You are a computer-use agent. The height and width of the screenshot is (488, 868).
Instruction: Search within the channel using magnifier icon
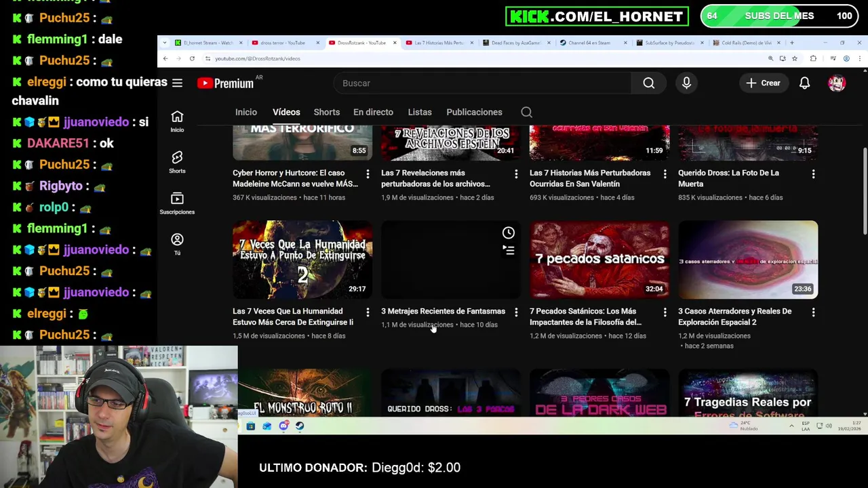526,112
